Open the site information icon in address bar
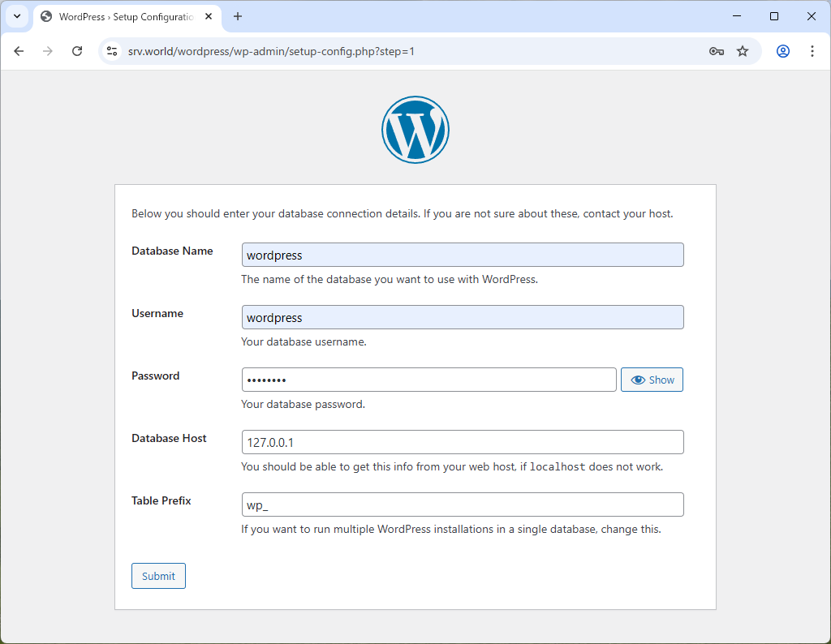Viewport: 831px width, 644px height. [110, 50]
